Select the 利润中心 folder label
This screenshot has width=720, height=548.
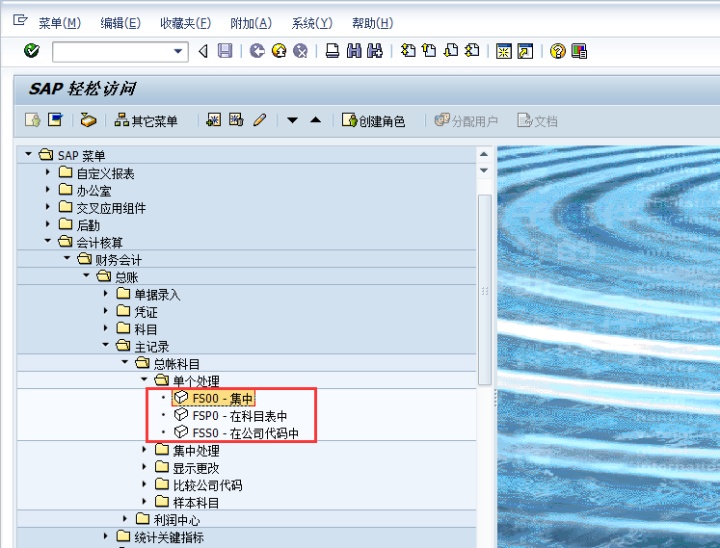pyautogui.click(x=177, y=520)
